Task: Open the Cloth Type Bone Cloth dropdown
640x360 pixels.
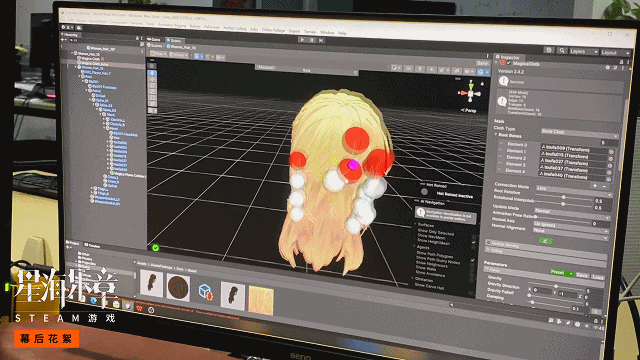Action: point(579,133)
